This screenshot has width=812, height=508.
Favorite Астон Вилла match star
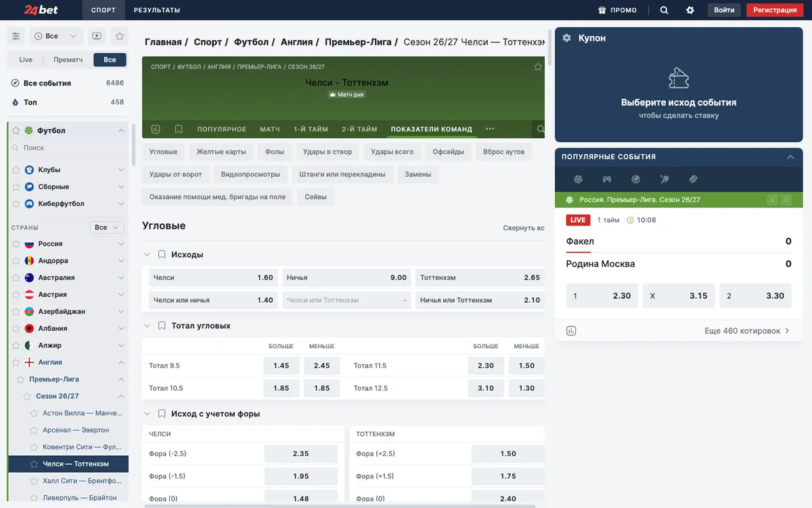point(35,413)
